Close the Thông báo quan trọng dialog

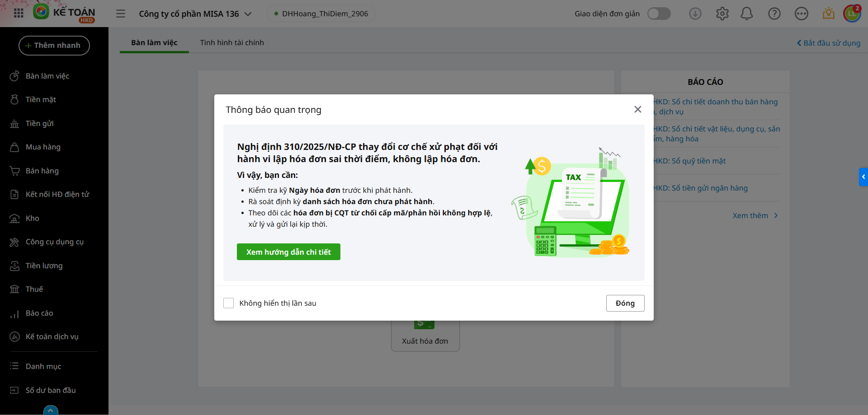click(637, 109)
